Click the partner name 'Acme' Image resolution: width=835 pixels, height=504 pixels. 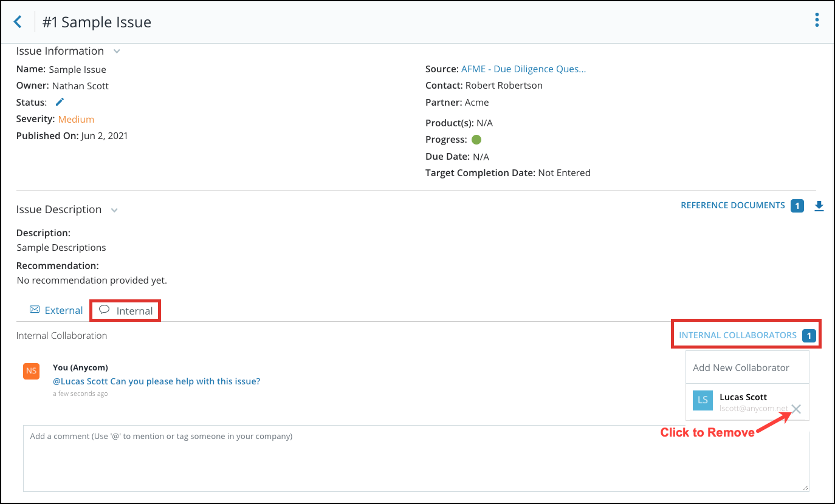click(x=476, y=103)
